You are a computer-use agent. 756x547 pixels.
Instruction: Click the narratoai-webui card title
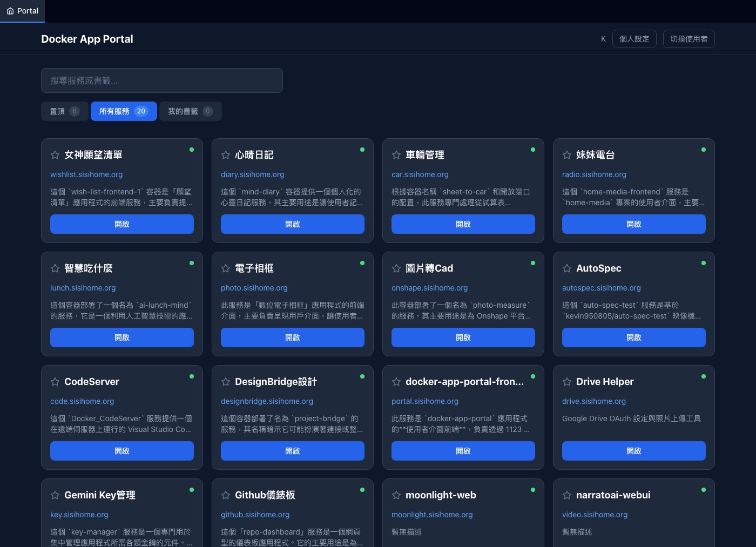point(613,495)
